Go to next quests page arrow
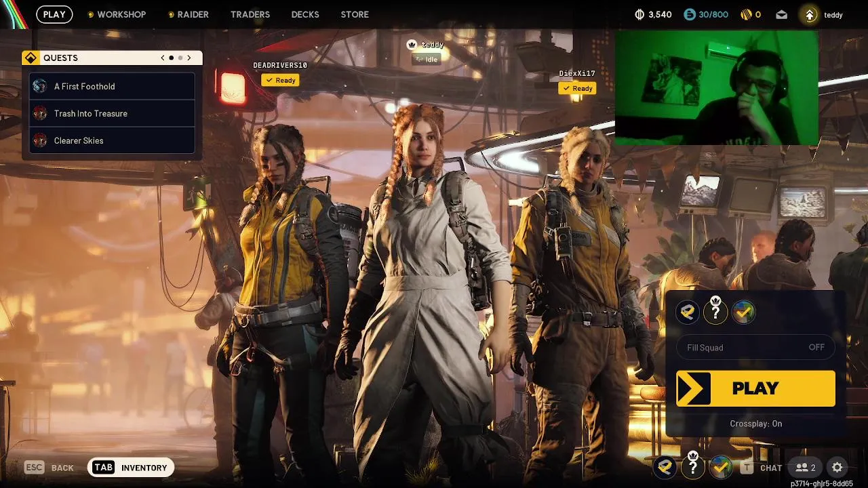 pyautogui.click(x=189, y=58)
